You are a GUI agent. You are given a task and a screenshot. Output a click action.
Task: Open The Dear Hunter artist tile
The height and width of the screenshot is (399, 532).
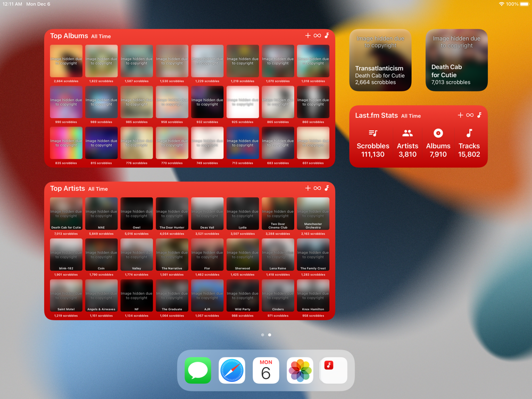172,214
